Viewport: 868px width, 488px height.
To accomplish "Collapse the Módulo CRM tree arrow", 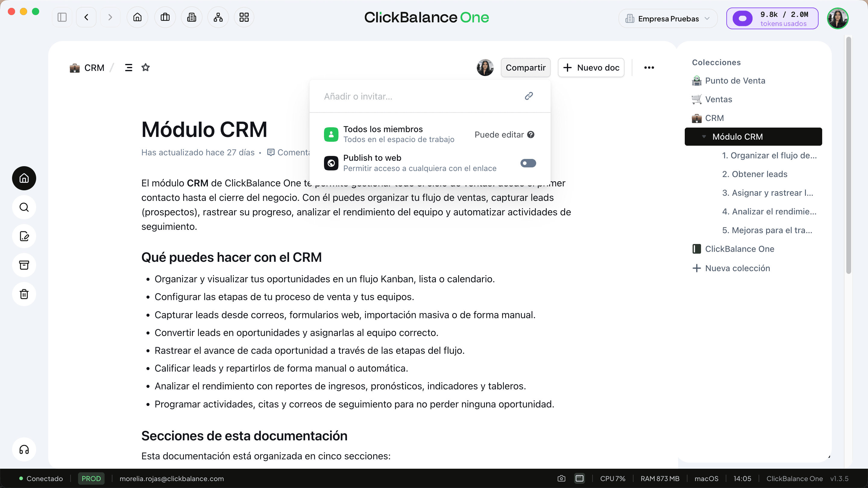I will click(703, 137).
